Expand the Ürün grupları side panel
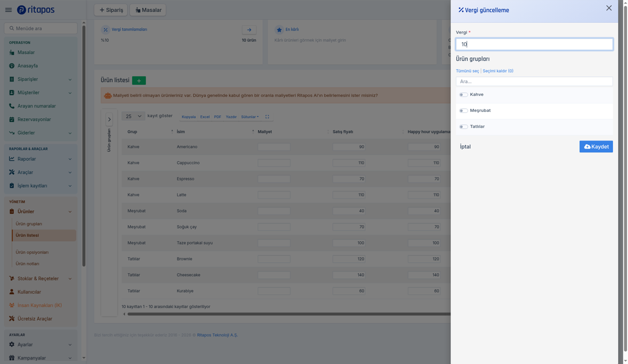 click(109, 119)
